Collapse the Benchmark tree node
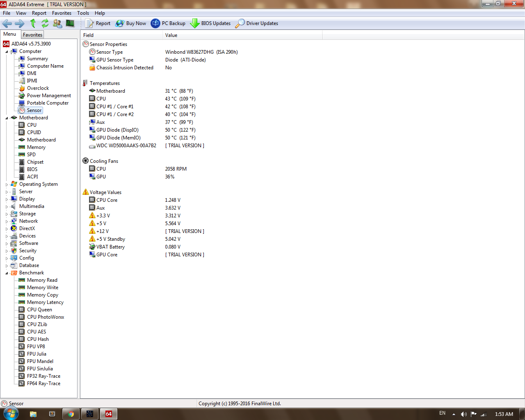525x420 pixels. [x=7, y=273]
